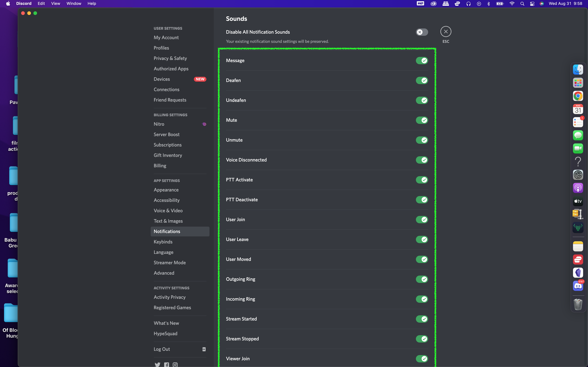Switch off Stream Started sound
This screenshot has width=588, height=367.
point(422,319)
